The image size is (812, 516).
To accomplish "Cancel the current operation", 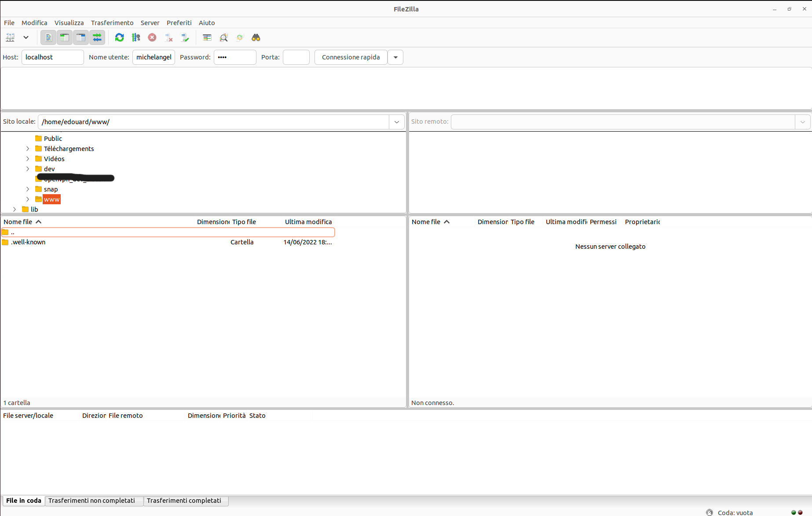I will pos(152,37).
